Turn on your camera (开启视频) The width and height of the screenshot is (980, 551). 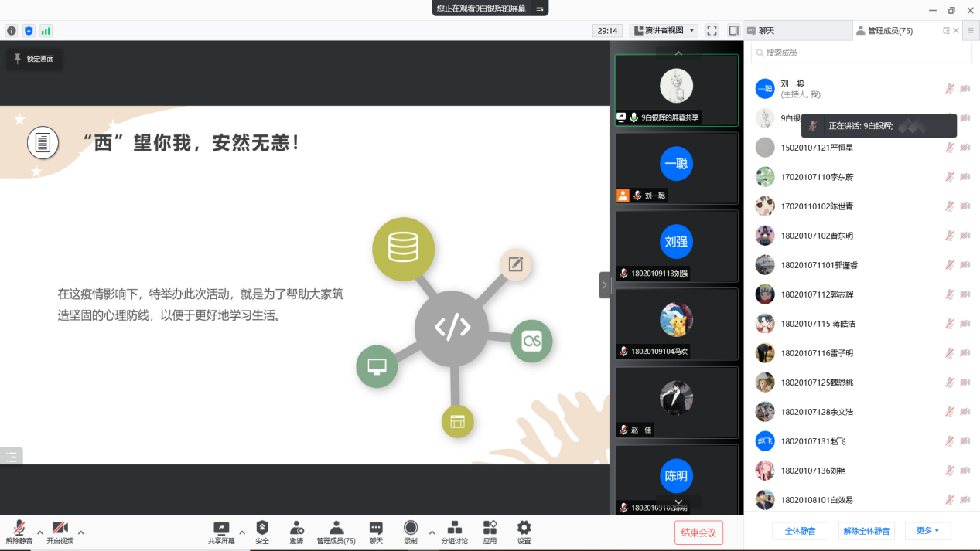60,531
